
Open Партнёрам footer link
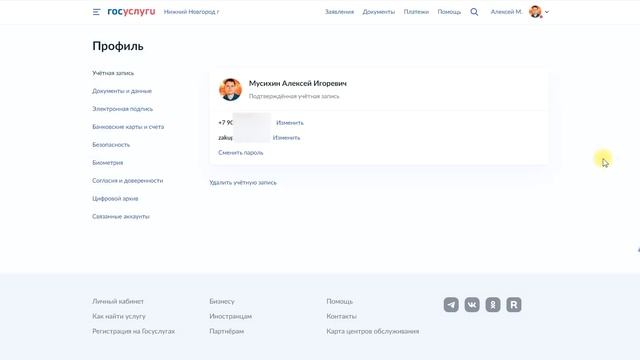[x=227, y=331]
